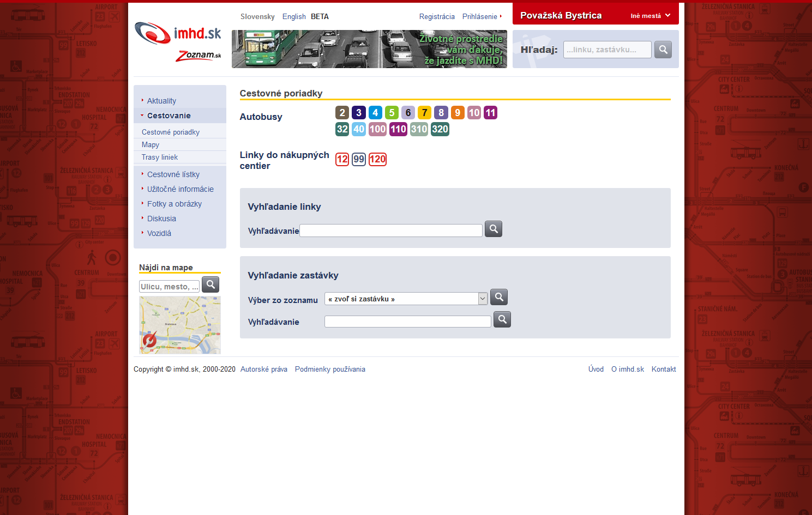Image resolution: width=812 pixels, height=515 pixels.
Task: Open bus line 2 timetable
Action: click(x=342, y=113)
